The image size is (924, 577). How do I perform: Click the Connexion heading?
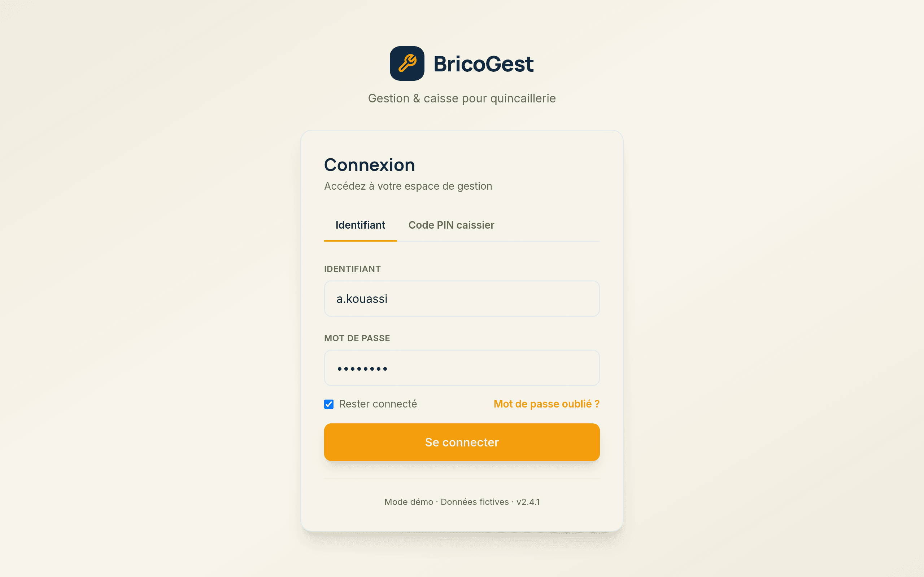point(369,165)
